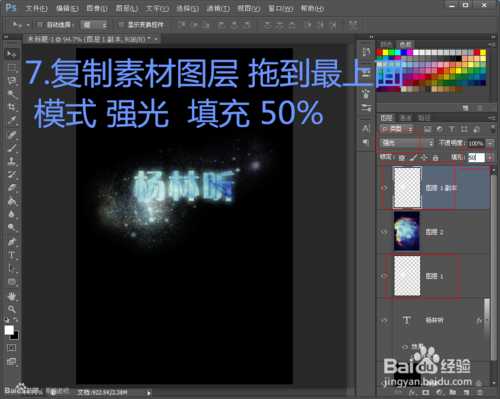
Task: Open the auto-select 组 dropdown
Action: click(x=95, y=25)
